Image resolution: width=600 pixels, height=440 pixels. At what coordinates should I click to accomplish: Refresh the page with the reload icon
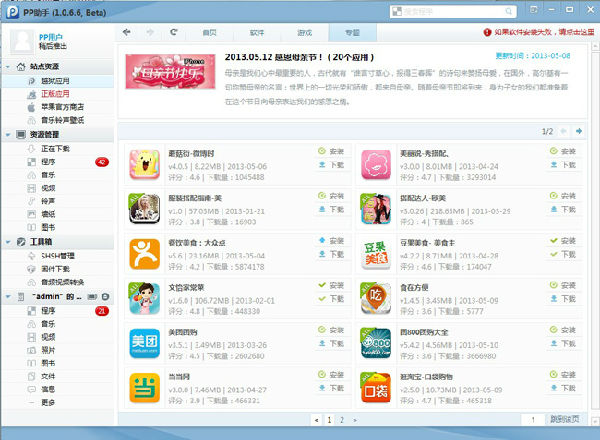coord(174,32)
